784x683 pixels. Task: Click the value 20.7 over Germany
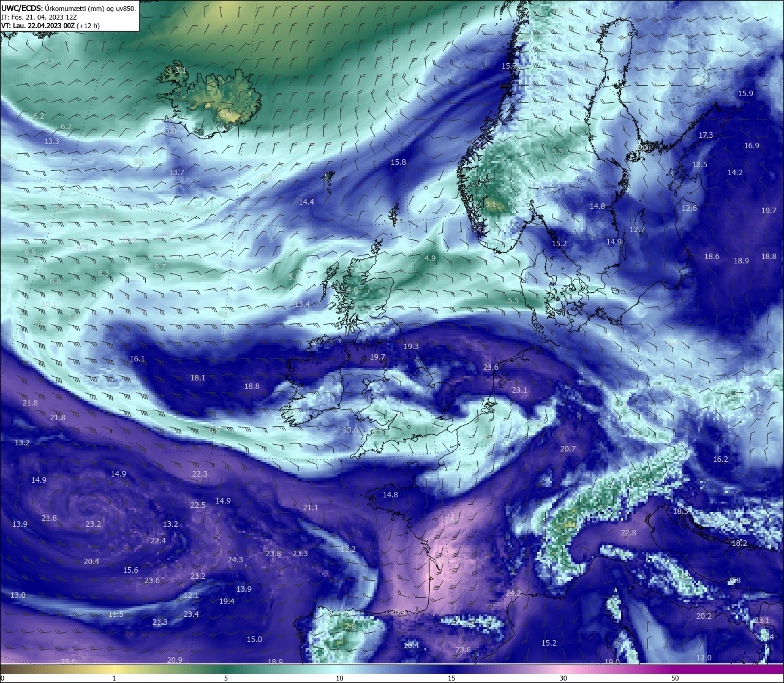point(568,449)
